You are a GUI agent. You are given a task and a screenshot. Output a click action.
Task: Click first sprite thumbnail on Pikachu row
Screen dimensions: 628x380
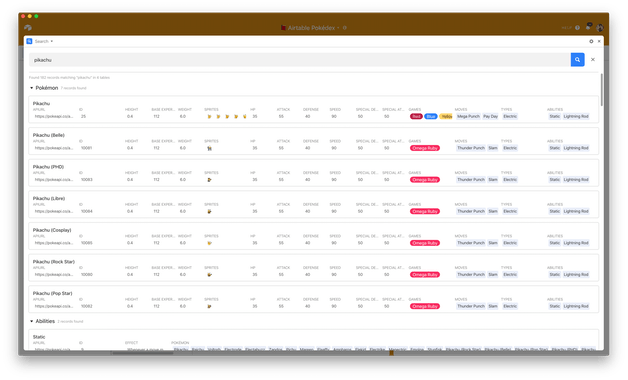coord(209,117)
